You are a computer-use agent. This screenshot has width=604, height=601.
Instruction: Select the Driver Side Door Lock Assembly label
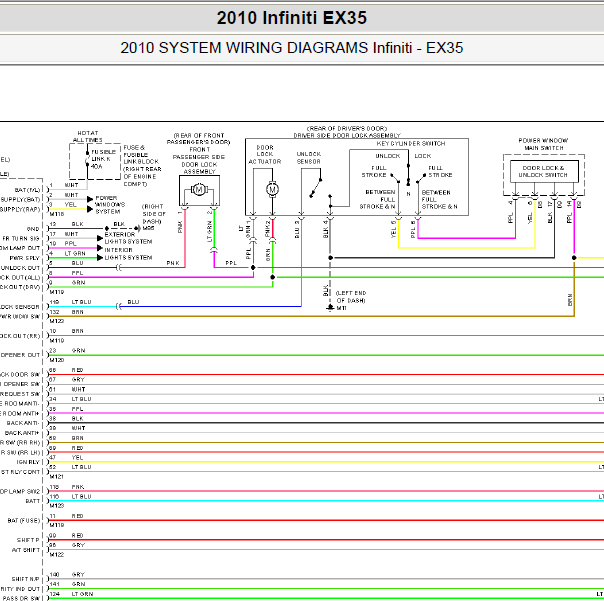(347, 136)
